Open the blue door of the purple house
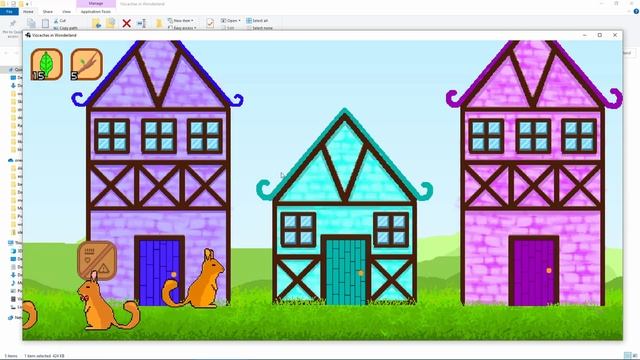Image resolution: width=640 pixels, height=360 pixels. tap(159, 271)
